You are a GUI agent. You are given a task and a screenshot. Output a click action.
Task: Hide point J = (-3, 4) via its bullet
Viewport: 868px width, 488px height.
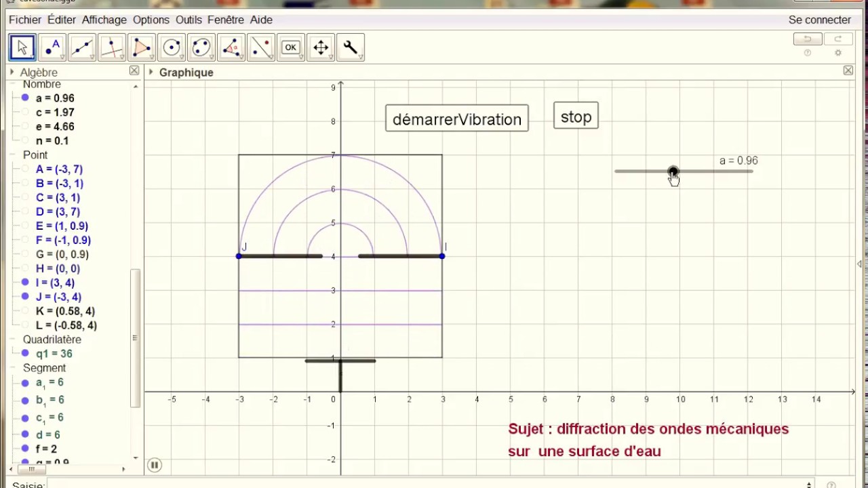pos(25,297)
